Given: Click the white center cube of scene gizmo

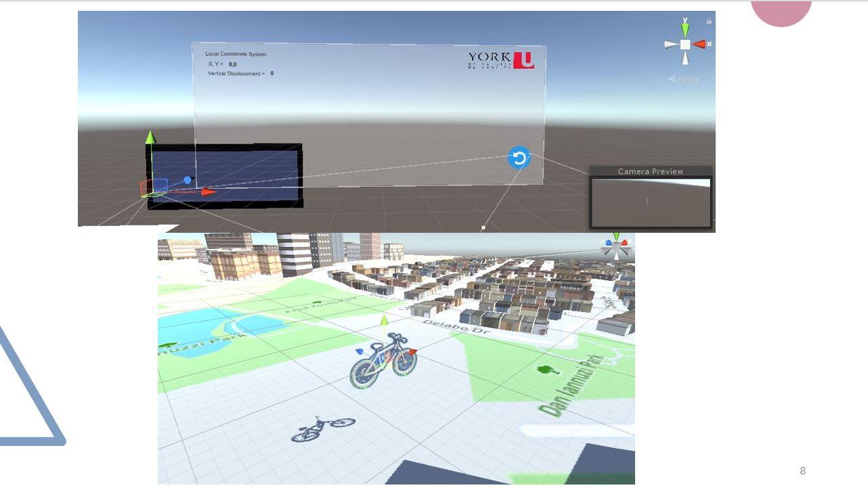Looking at the screenshot, I should [685, 44].
